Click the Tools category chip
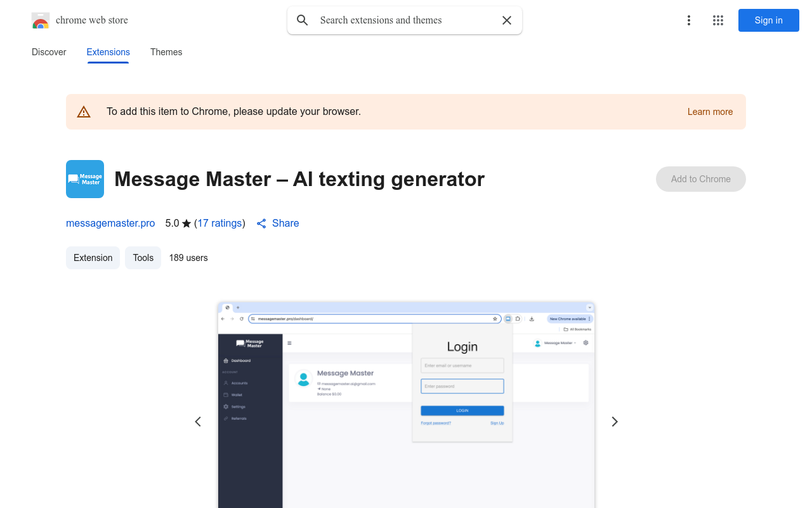 (x=143, y=258)
